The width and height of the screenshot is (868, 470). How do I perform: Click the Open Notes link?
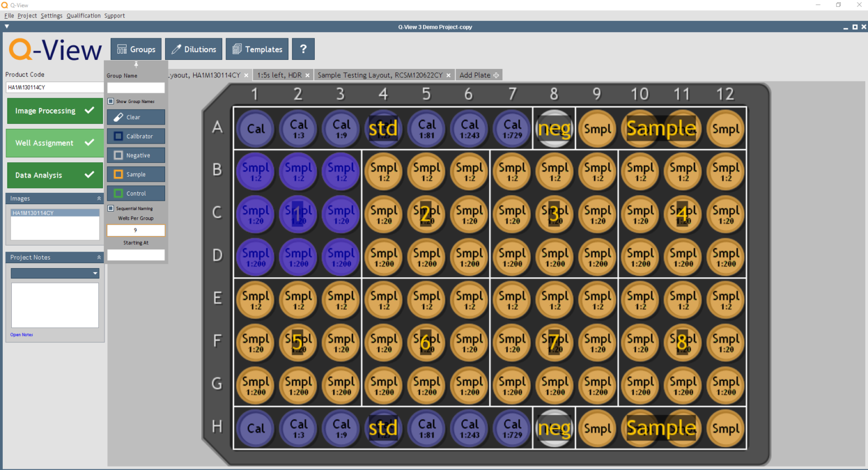pos(21,335)
